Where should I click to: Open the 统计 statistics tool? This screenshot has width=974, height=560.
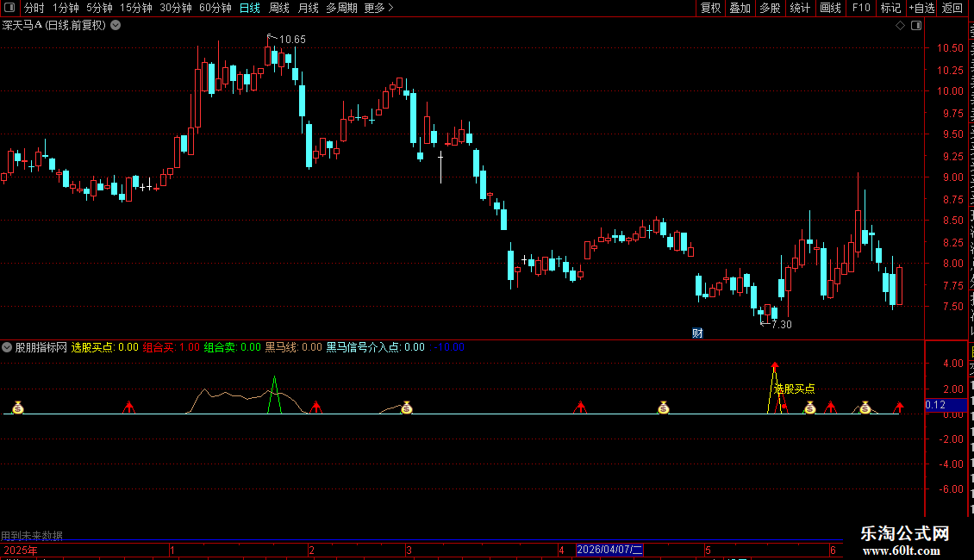pos(800,8)
